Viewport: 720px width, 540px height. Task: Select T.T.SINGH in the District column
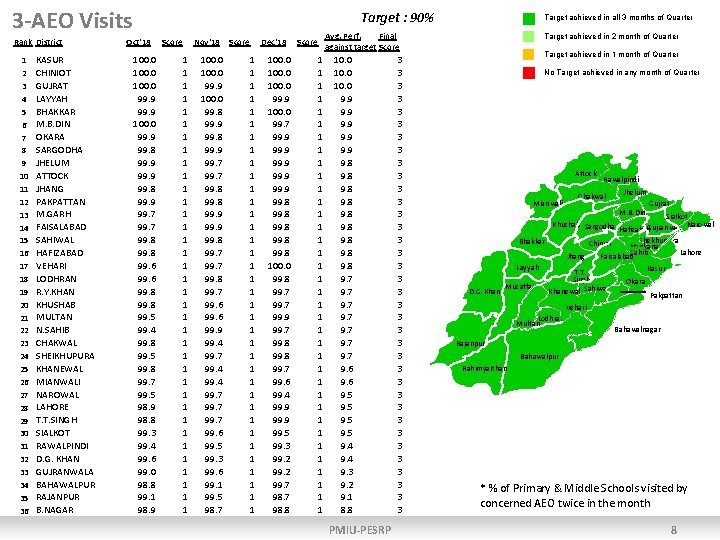56,420
